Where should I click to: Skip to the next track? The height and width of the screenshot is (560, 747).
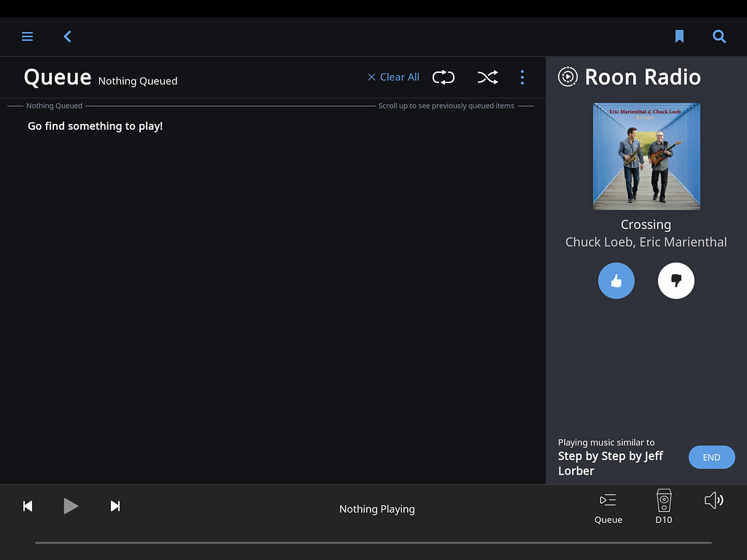pyautogui.click(x=115, y=506)
